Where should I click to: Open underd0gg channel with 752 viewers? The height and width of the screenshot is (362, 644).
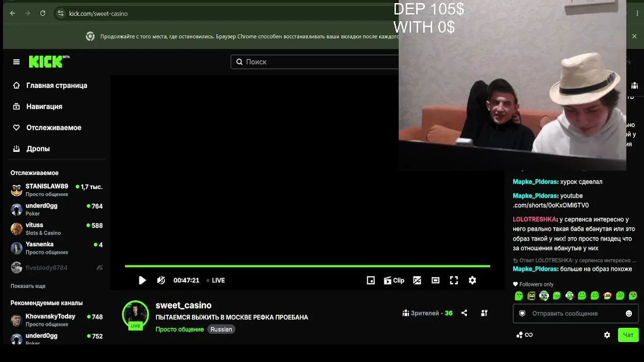57,338
